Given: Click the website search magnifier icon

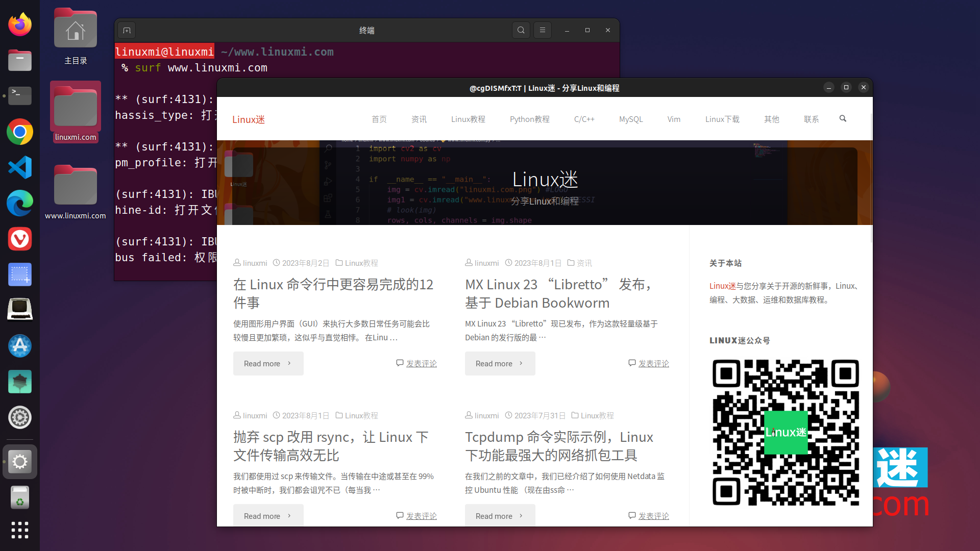Looking at the screenshot, I should pos(843,118).
